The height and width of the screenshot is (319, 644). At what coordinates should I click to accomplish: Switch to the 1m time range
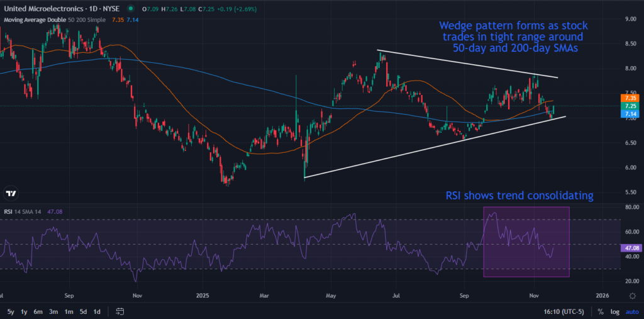click(x=67, y=311)
